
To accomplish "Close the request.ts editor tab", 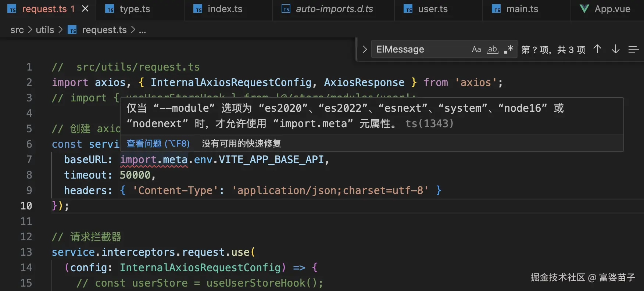I will click(85, 8).
